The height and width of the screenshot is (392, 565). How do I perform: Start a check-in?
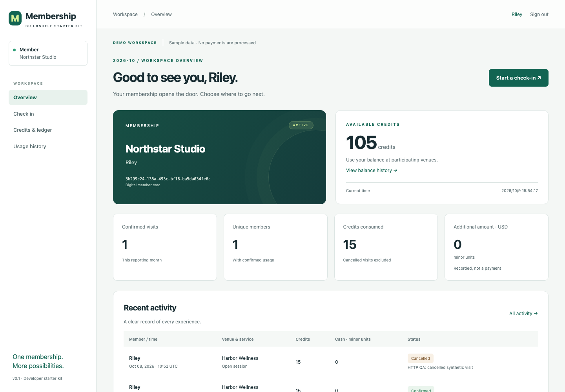pos(518,78)
